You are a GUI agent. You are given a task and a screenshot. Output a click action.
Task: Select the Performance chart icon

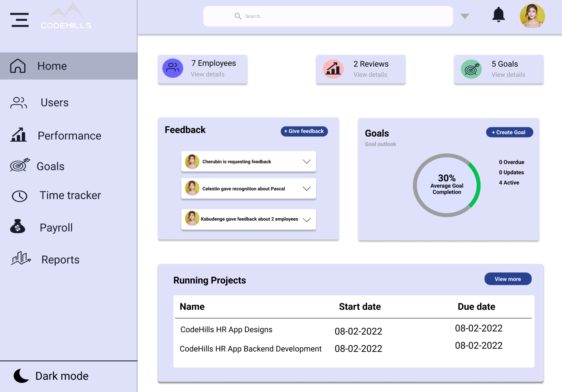pyautogui.click(x=18, y=135)
